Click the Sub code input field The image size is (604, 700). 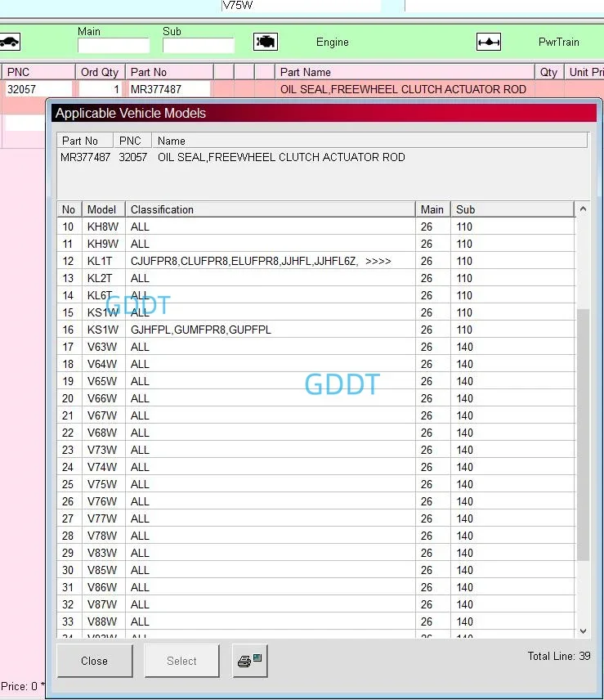pos(198,46)
